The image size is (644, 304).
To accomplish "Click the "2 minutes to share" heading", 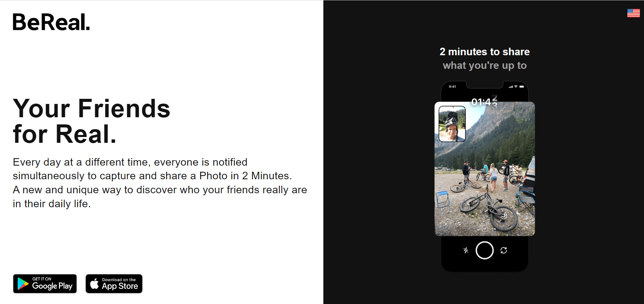I will click(484, 52).
